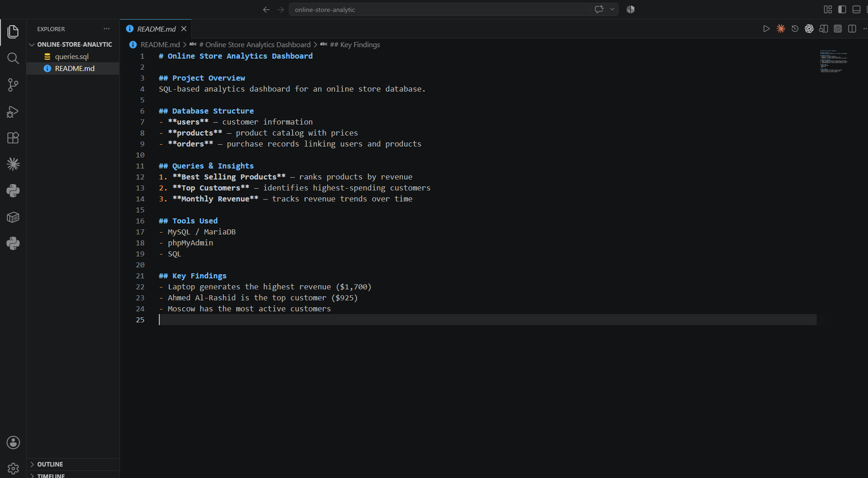This screenshot has width=868, height=478.
Task: Open the Search view in the activity bar
Action: click(13, 58)
